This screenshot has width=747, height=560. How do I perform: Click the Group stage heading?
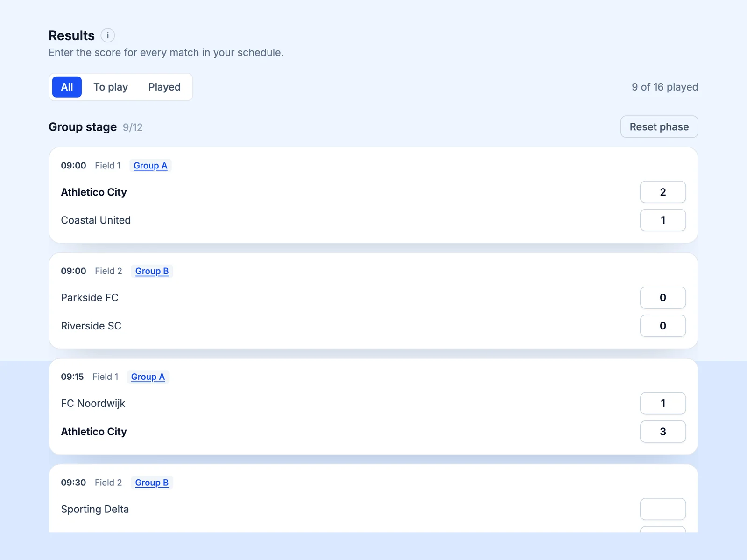[83, 127]
